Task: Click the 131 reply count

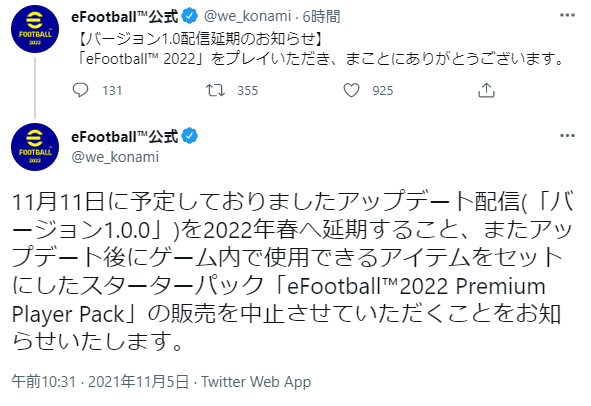Action: [112, 91]
